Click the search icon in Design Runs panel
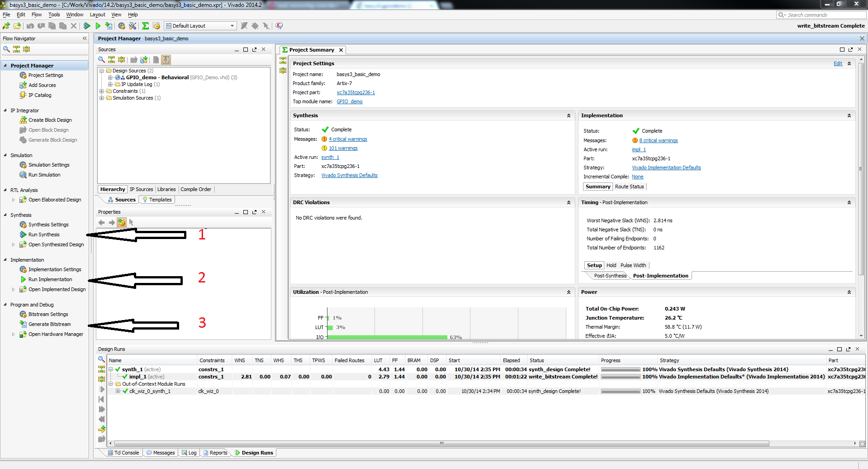 point(101,359)
